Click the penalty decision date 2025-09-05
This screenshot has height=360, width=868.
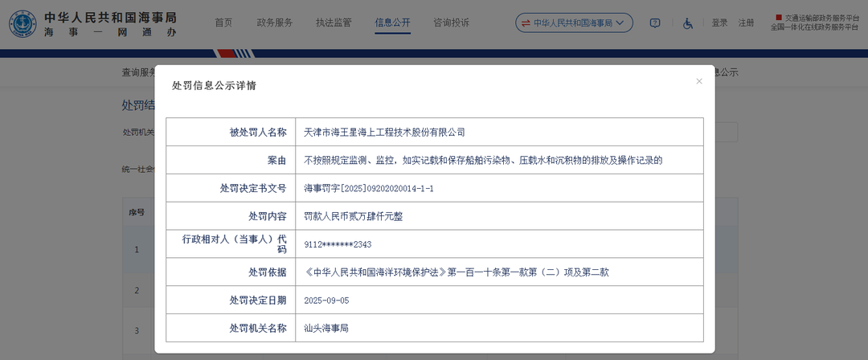pos(326,300)
